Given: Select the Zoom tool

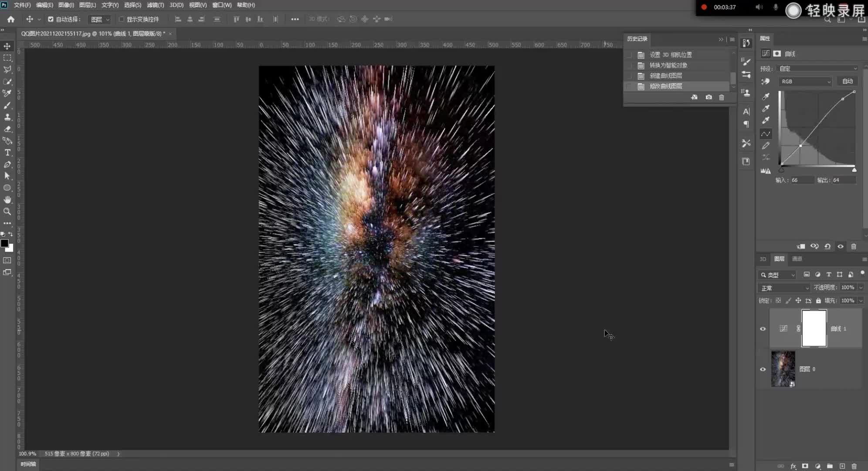Looking at the screenshot, I should (x=7, y=212).
